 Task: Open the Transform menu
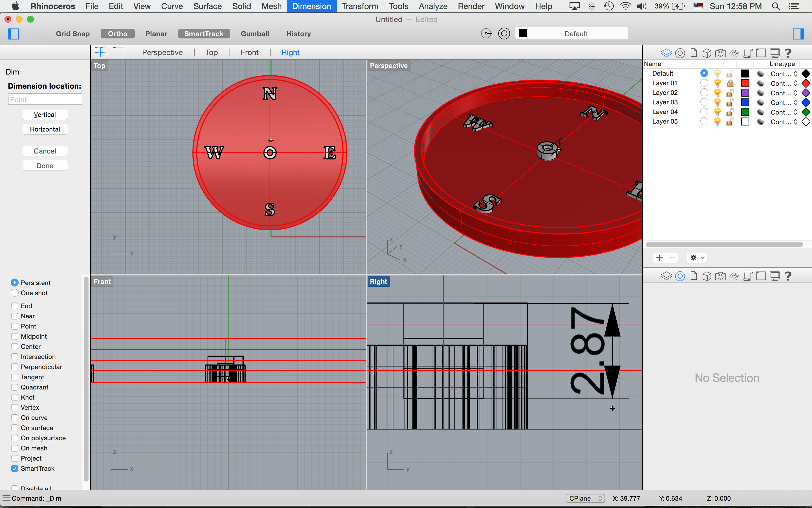pyautogui.click(x=360, y=6)
